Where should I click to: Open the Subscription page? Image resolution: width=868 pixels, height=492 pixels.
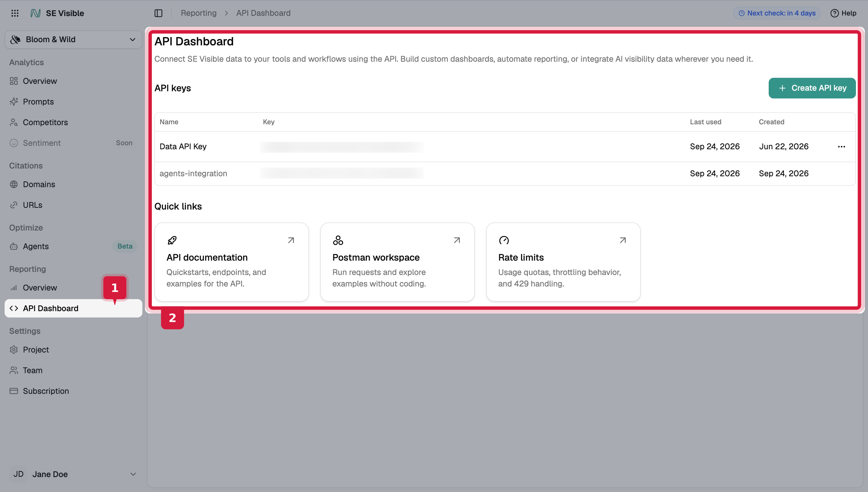tap(73, 391)
